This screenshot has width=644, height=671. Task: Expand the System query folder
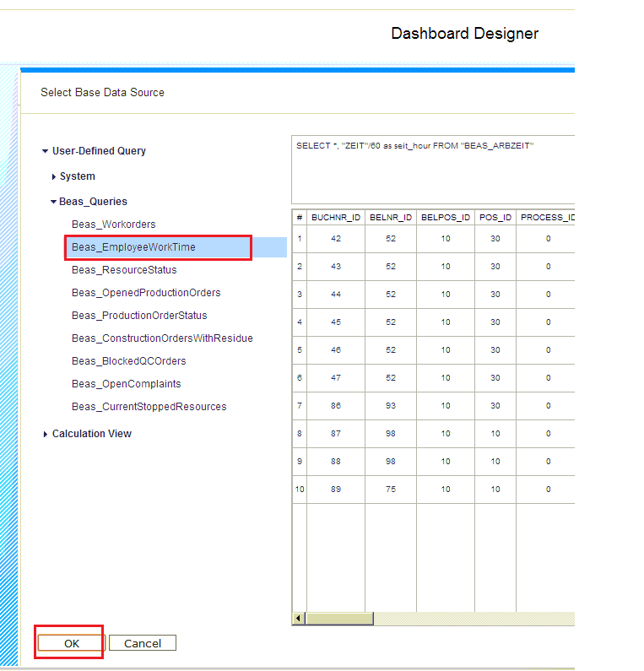[54, 177]
